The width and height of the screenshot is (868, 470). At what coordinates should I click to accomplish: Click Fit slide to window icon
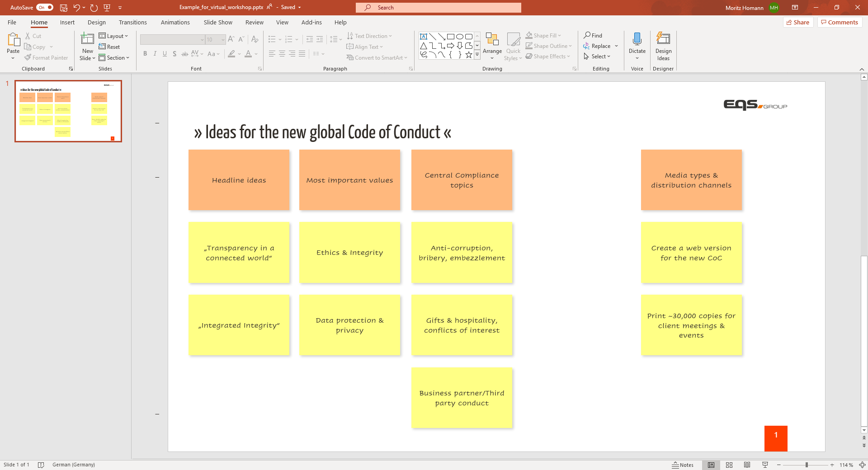click(862, 465)
